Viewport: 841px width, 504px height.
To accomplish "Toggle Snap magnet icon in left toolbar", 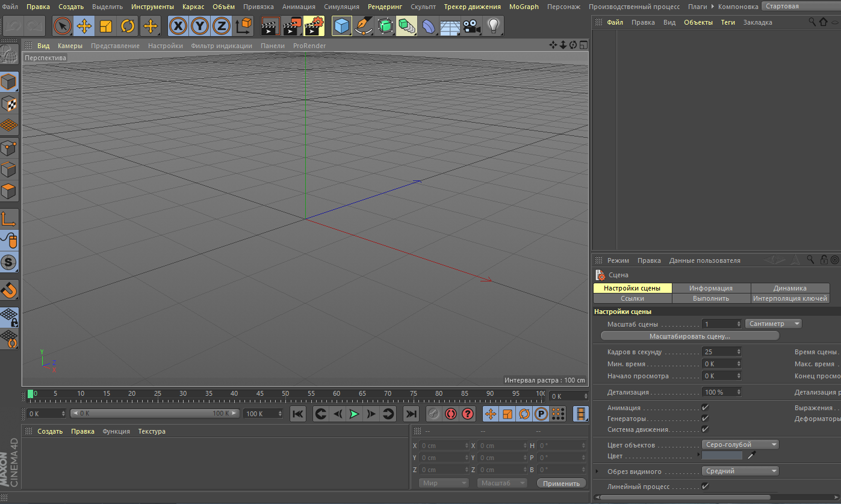I will [x=9, y=290].
